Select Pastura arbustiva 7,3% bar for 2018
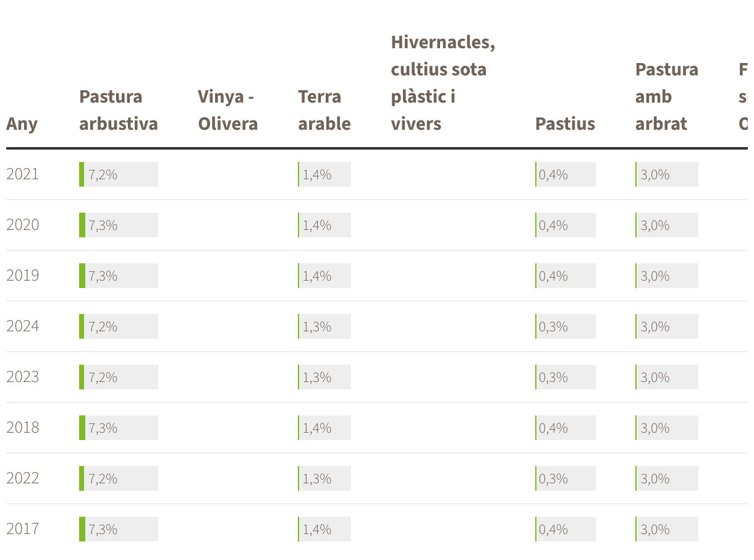 [x=119, y=428]
